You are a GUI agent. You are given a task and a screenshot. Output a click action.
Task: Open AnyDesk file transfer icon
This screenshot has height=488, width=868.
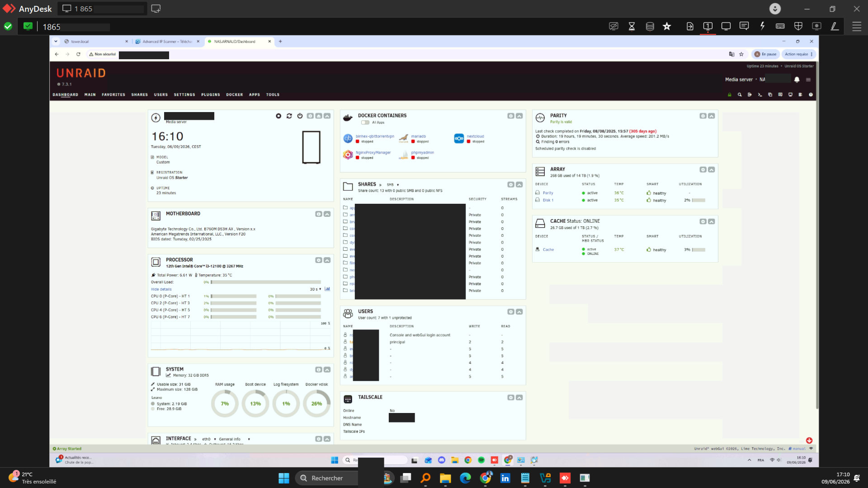690,26
